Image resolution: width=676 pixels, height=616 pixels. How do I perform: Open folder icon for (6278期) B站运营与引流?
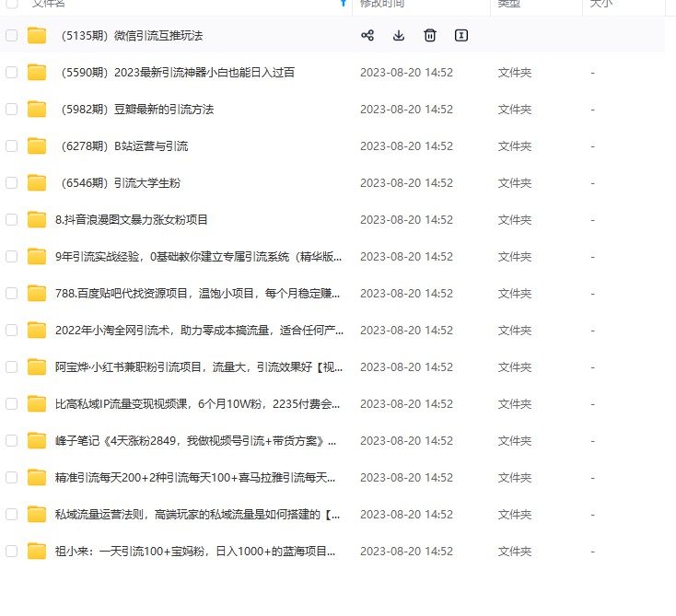[37, 146]
